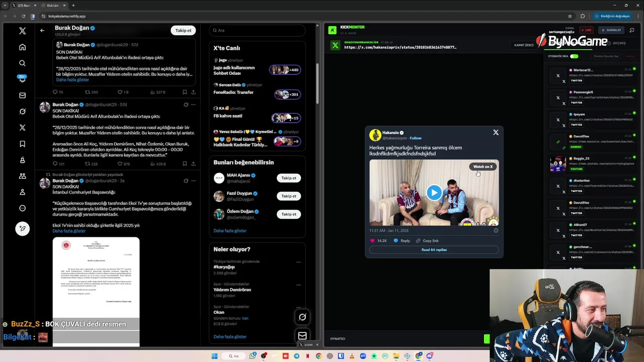The height and width of the screenshot is (362, 644).
Task: Retweet the post with 228 reposts
Action: (x=91, y=164)
